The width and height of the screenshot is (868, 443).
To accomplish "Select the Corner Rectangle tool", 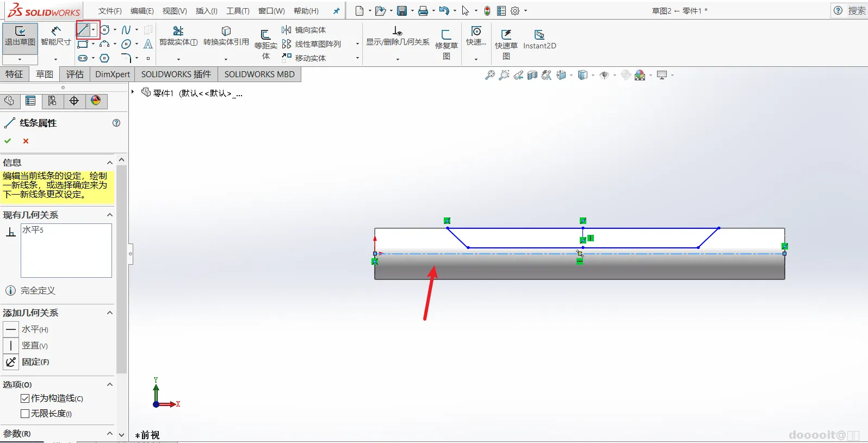I will click(83, 44).
